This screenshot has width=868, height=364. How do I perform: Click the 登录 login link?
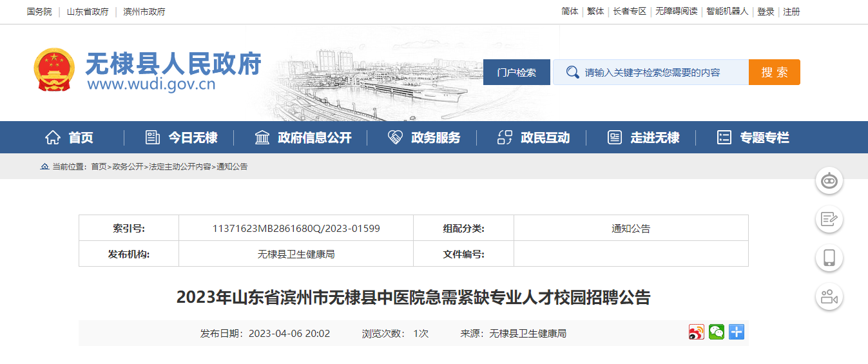(766, 12)
